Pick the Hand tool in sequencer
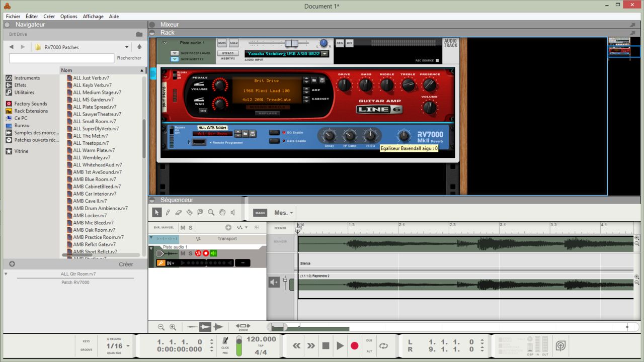Viewport: 644px width, 362px height. point(222,213)
